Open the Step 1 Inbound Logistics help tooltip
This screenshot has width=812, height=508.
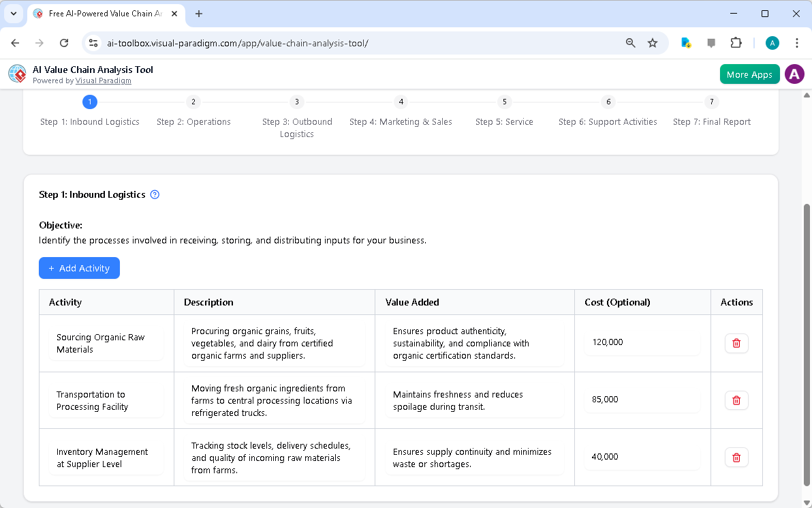pos(155,194)
